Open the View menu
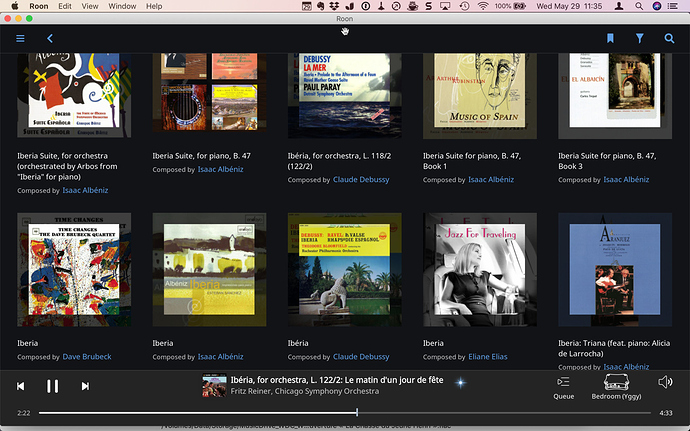The image size is (690, 431). (90, 6)
